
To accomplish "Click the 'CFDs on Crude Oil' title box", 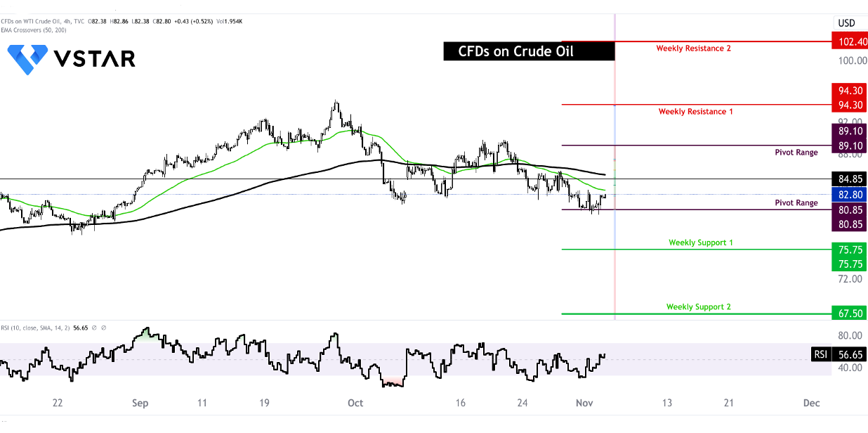I will pos(529,51).
